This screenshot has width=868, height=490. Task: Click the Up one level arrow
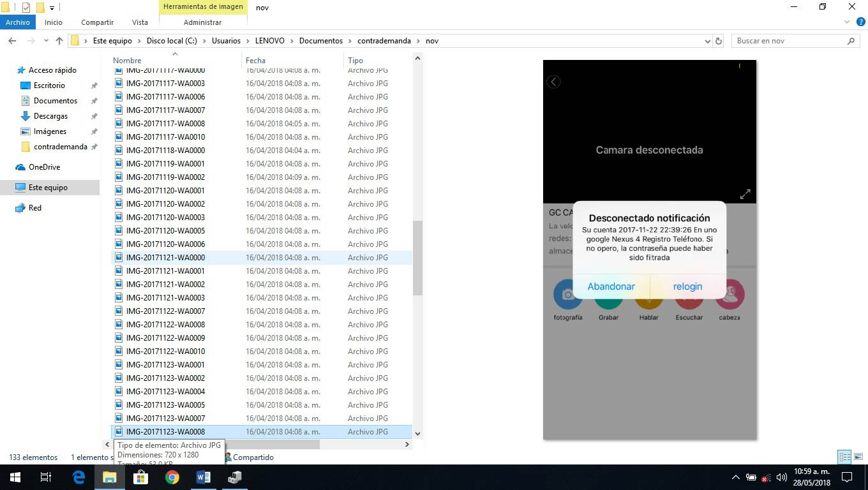(59, 41)
